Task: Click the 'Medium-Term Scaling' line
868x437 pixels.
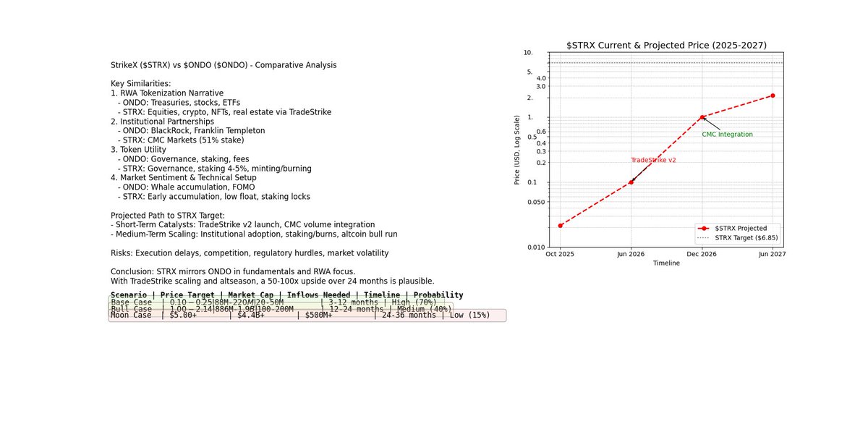Action: 254,234
